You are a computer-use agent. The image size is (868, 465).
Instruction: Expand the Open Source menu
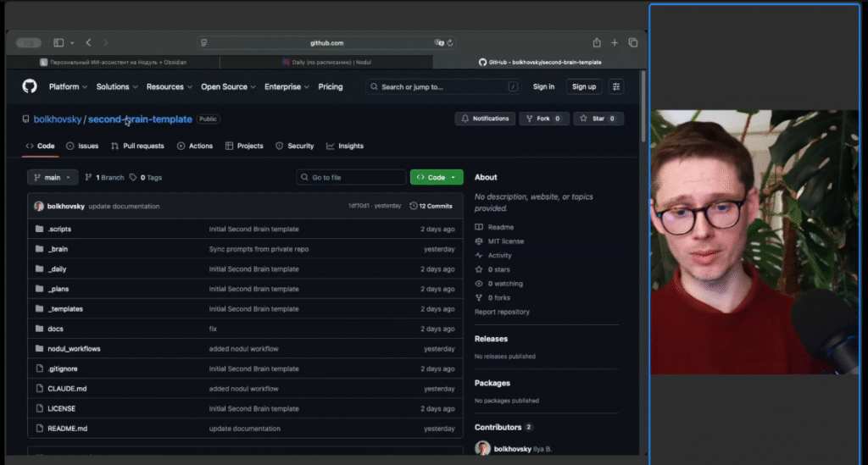[x=228, y=86]
